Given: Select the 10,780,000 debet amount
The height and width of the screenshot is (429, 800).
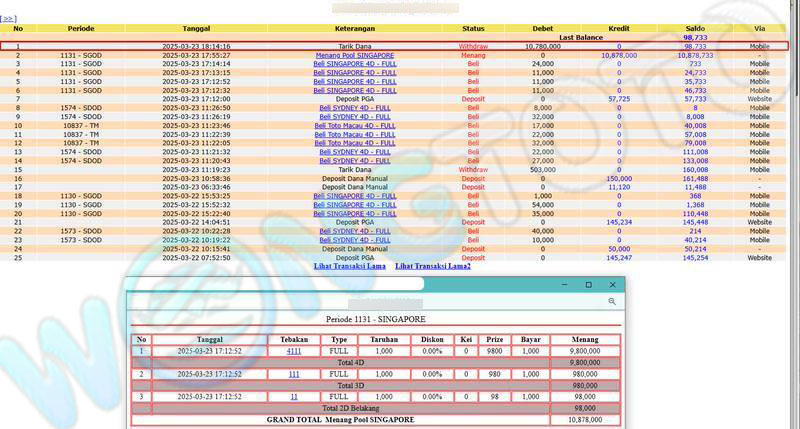Looking at the screenshot, I should click(x=542, y=46).
